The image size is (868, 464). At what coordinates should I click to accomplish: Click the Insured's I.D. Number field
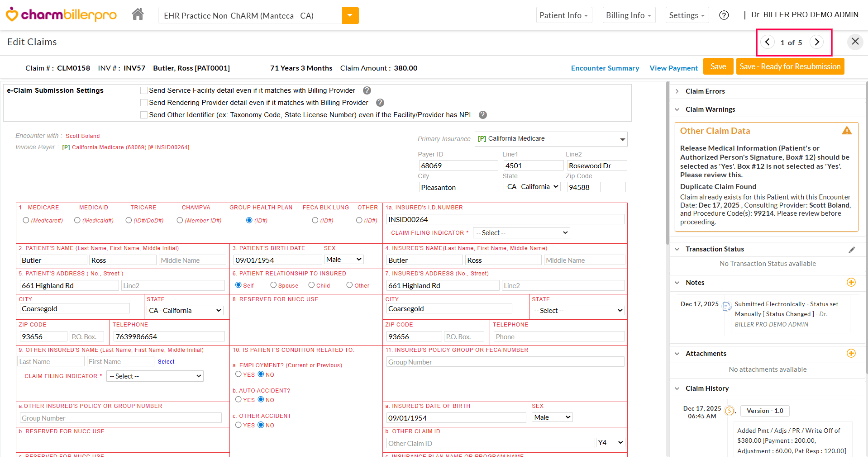point(505,219)
